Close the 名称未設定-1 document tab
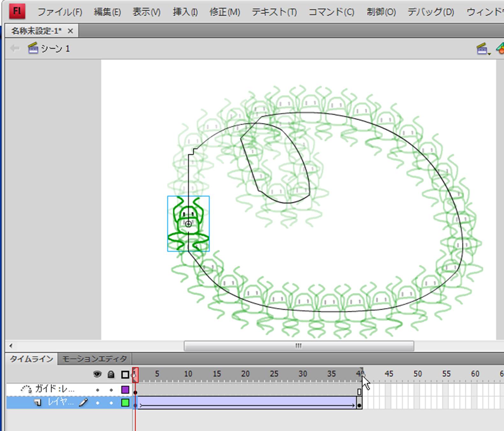The height and width of the screenshot is (431, 504). coord(70,31)
